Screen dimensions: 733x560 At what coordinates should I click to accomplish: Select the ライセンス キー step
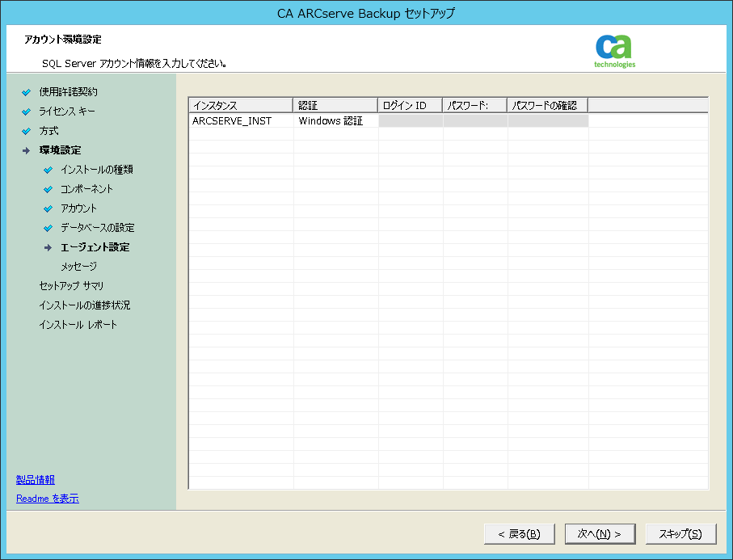(x=67, y=112)
